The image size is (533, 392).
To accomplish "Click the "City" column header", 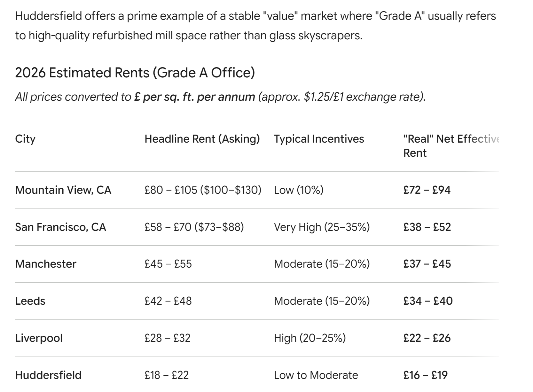I will point(25,139).
